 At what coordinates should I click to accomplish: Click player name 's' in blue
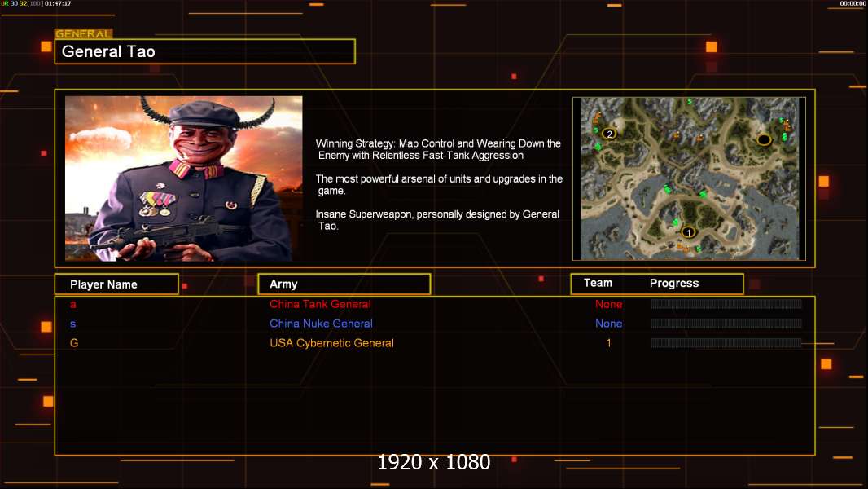(73, 324)
